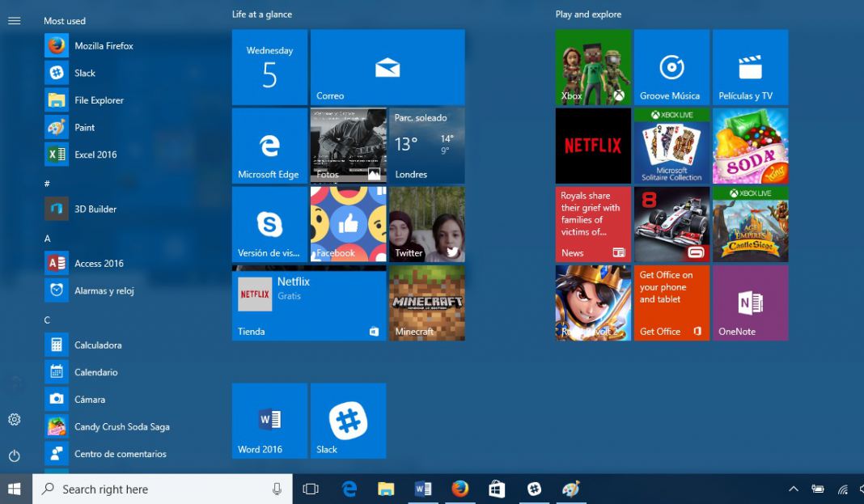Click the Life at a glance group header
The image size is (864, 504).
262,15
